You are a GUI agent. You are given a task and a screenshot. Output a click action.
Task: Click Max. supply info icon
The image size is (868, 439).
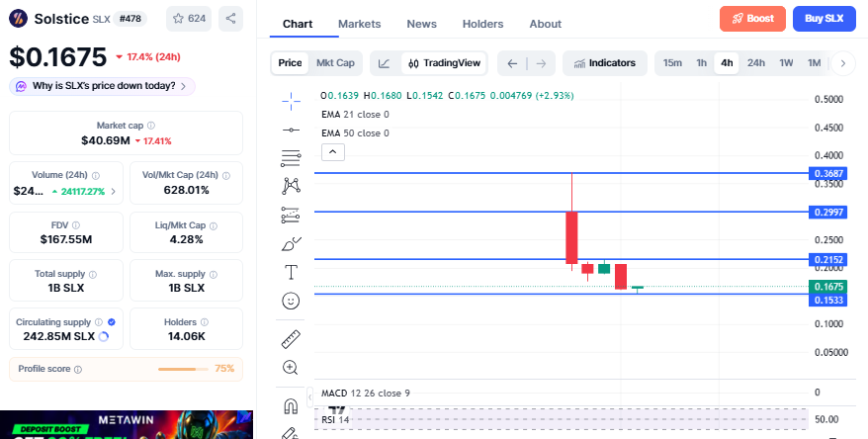[214, 275]
